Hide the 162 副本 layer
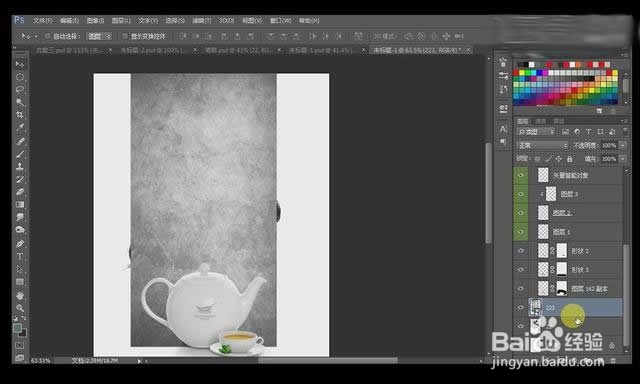The height and width of the screenshot is (384, 640). point(520,289)
